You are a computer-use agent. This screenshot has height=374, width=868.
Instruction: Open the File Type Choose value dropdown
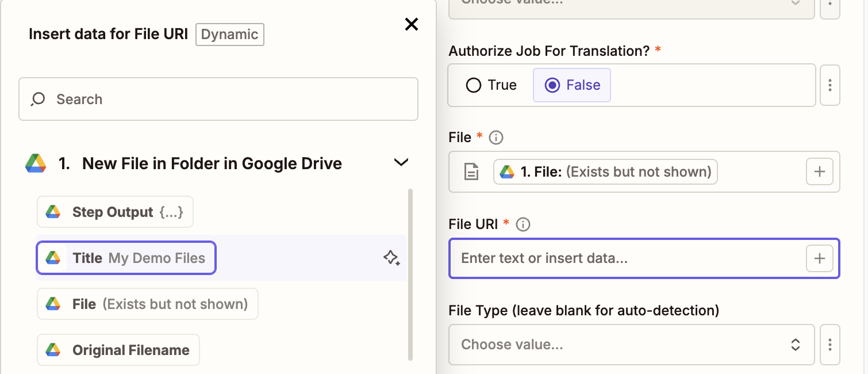click(x=631, y=345)
